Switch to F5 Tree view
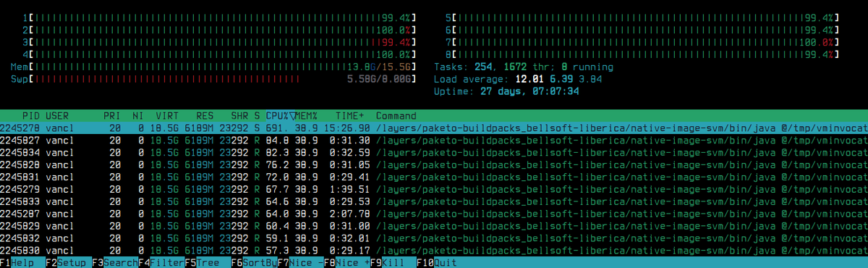 point(208,262)
